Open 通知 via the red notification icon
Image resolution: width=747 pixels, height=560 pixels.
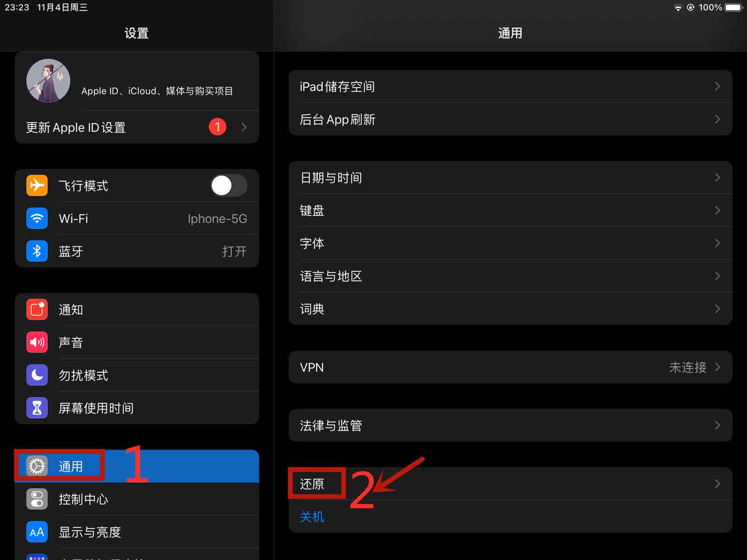click(x=37, y=310)
